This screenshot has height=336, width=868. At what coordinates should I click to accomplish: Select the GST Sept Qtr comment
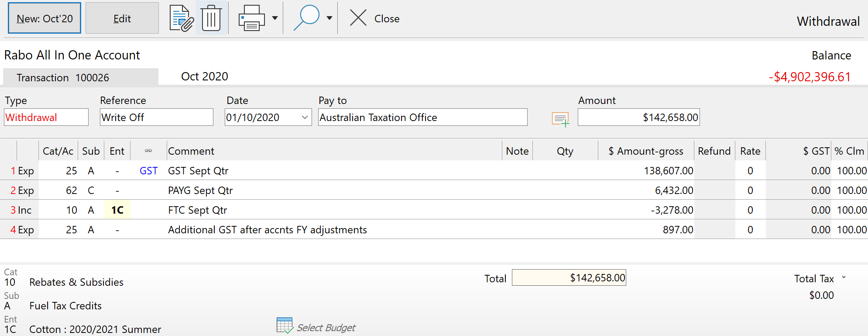(198, 171)
